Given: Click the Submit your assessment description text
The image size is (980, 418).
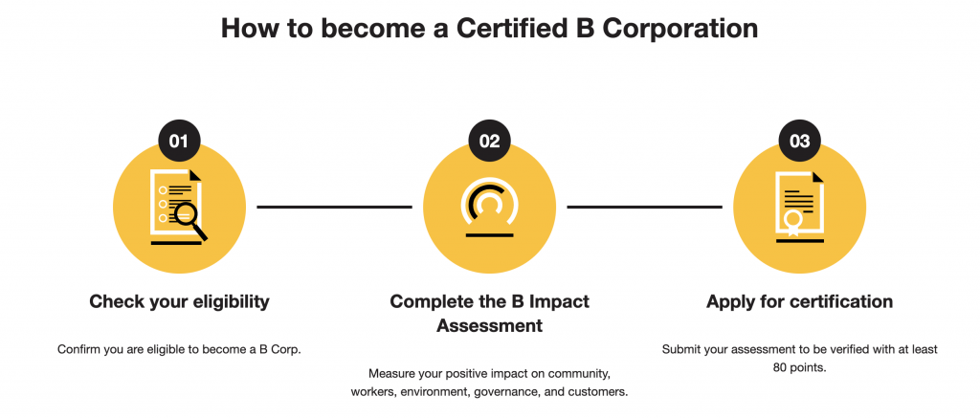Looking at the screenshot, I should pyautogui.click(x=799, y=359).
